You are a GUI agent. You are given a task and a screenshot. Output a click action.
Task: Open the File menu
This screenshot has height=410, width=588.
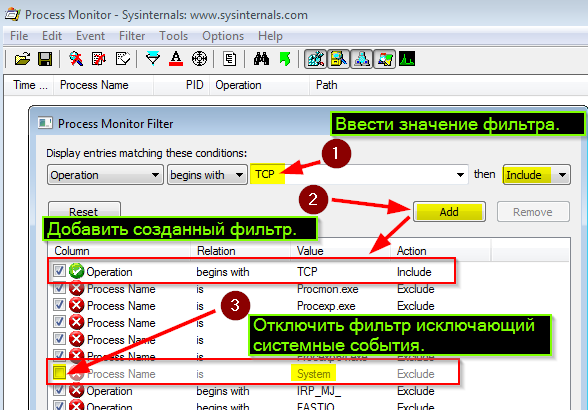19,36
